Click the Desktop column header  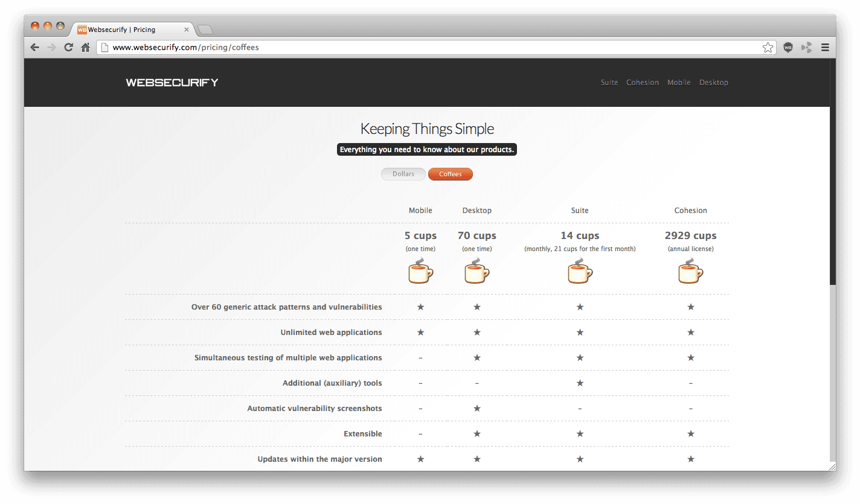tap(477, 211)
